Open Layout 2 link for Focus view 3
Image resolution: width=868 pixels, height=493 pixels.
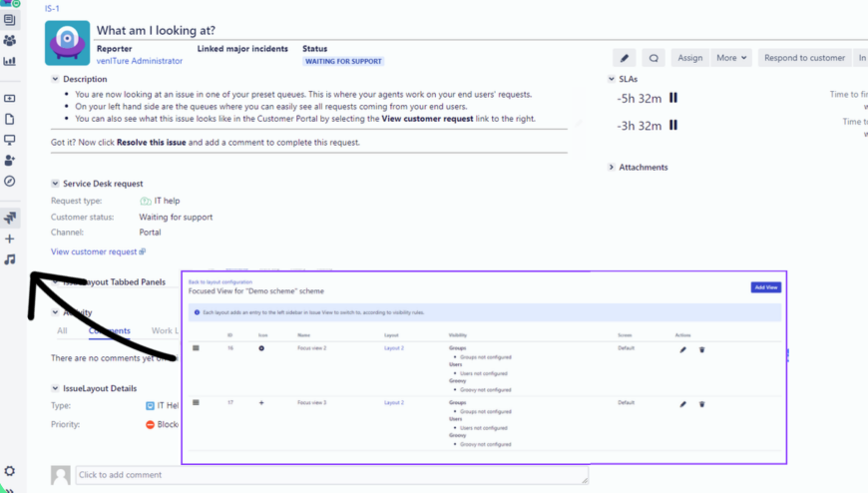(x=394, y=403)
